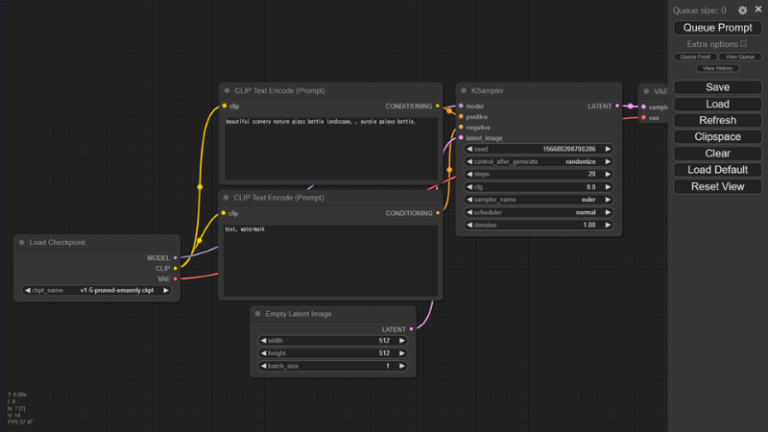
Task: Increase batch_size with right arrow
Action: [402, 366]
